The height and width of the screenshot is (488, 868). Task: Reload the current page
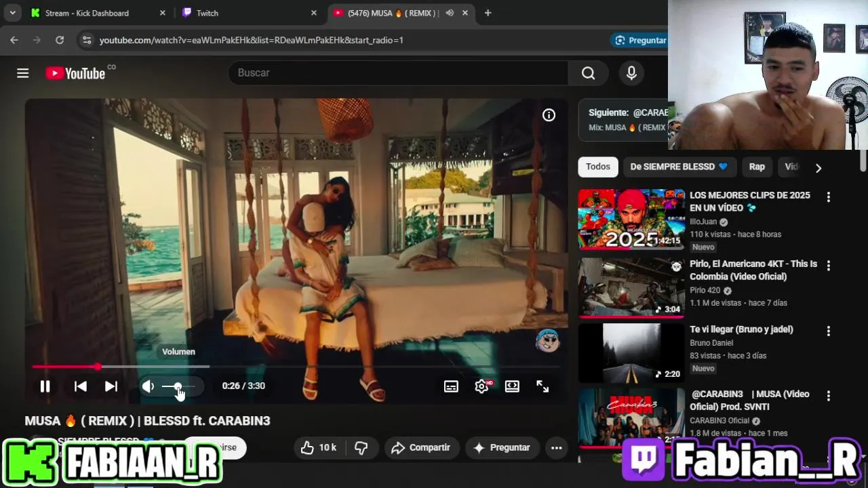tap(60, 40)
